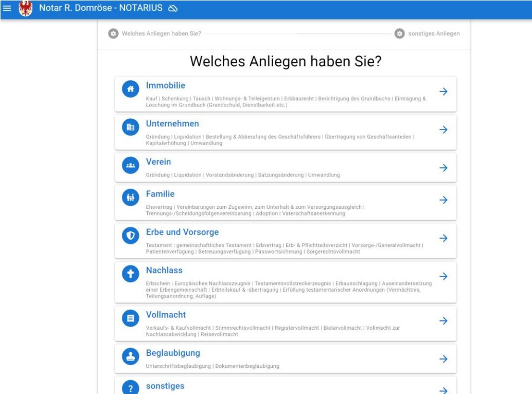This screenshot has width=532, height=394.
Task: Click the red eagle coat of arms logo
Action: pyautogui.click(x=25, y=9)
